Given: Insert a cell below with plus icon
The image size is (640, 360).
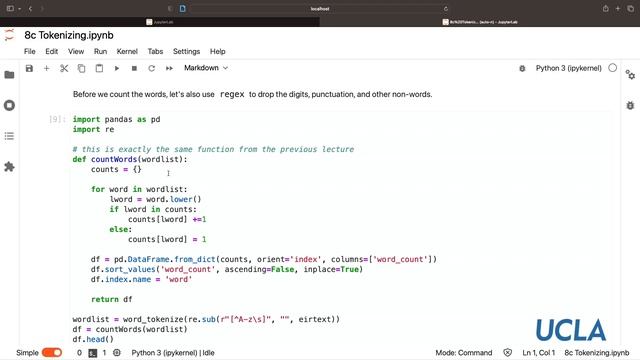Looking at the screenshot, I should coord(47,68).
